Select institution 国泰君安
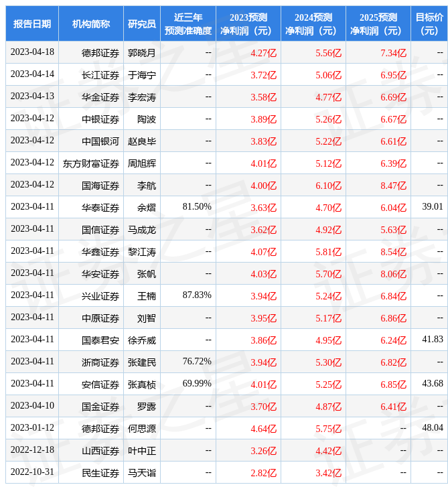Viewport: 448px width, 489px height. (x=100, y=340)
